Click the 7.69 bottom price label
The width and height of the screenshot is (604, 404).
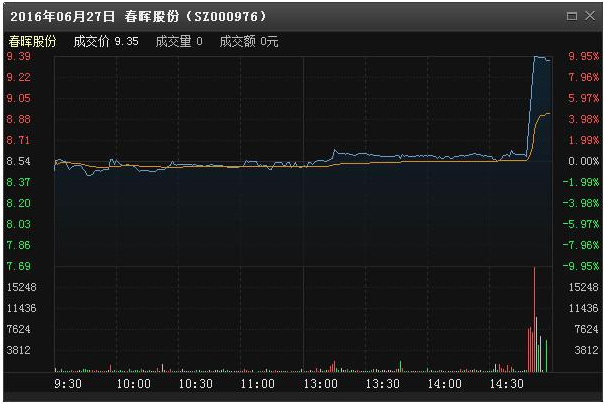point(18,266)
